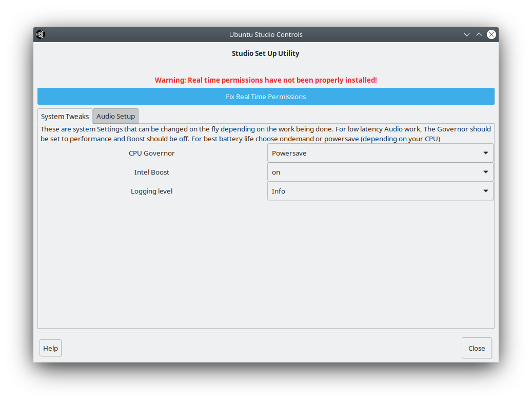Click the 'Ubuntu Studio Controls' title bar text

[x=266, y=34]
